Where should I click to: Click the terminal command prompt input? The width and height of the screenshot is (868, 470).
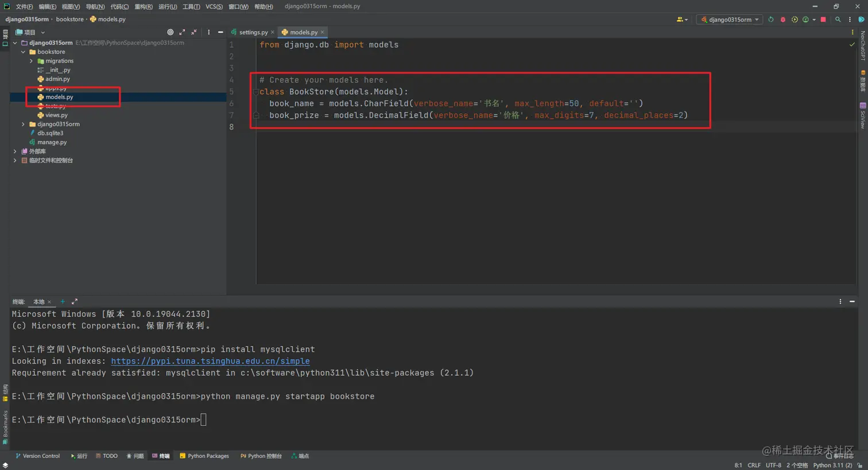pyautogui.click(x=203, y=419)
